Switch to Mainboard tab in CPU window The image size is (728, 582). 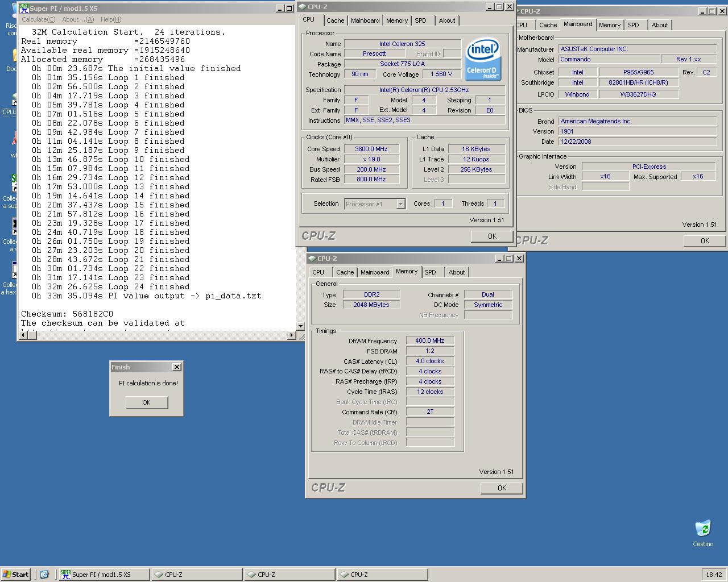point(365,20)
